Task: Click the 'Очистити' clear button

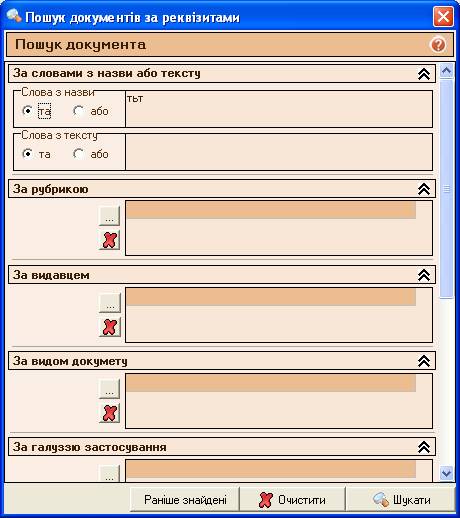Action: (x=292, y=500)
